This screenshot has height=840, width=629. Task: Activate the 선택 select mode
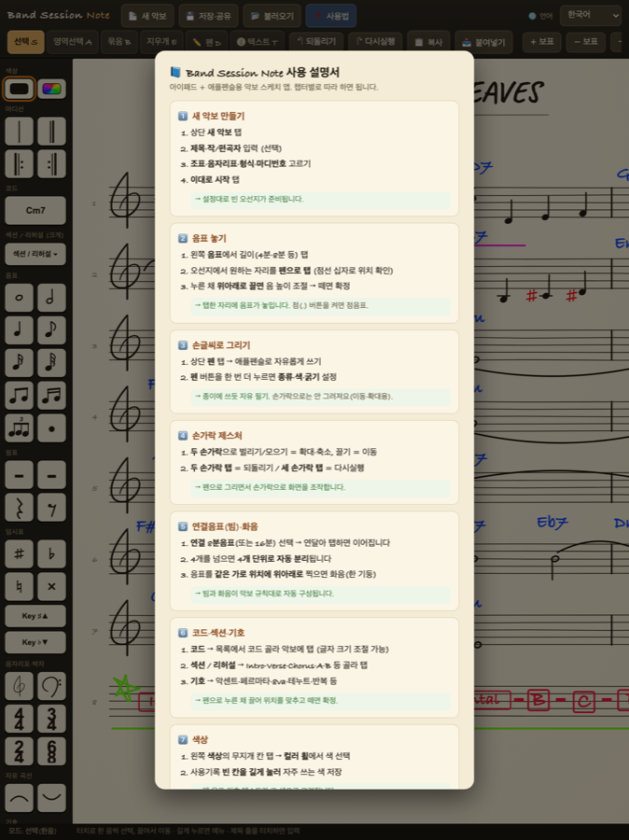click(26, 42)
